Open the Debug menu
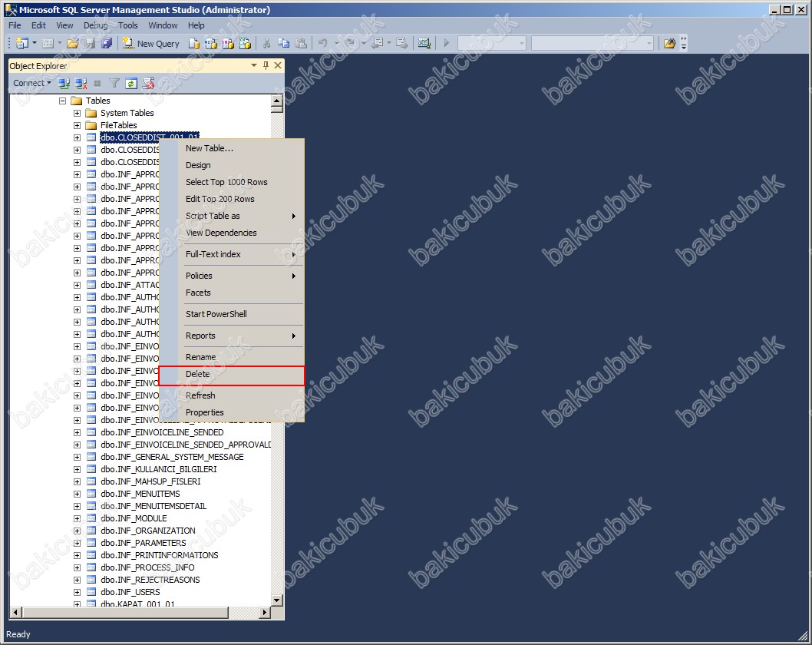The height and width of the screenshot is (645, 812). coord(96,25)
